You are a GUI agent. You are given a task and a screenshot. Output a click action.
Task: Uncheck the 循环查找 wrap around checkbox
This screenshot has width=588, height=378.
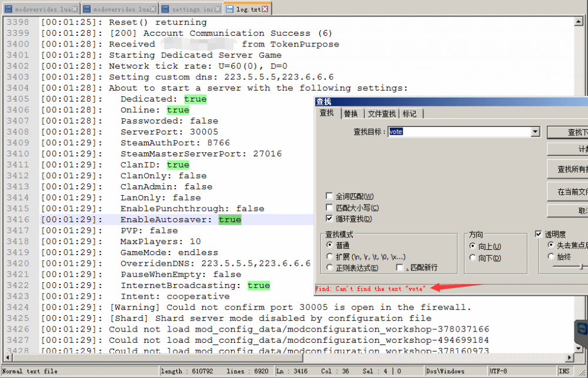pos(330,219)
